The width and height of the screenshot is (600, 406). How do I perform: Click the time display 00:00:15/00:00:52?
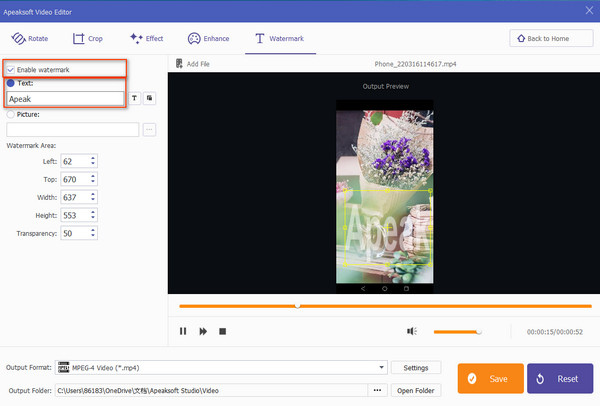[x=555, y=332]
